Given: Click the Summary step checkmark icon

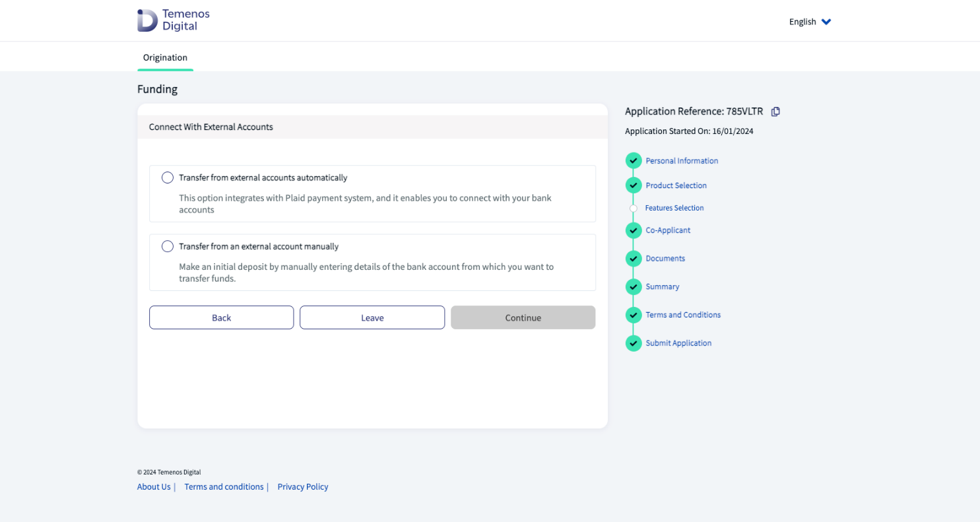Looking at the screenshot, I should (634, 287).
